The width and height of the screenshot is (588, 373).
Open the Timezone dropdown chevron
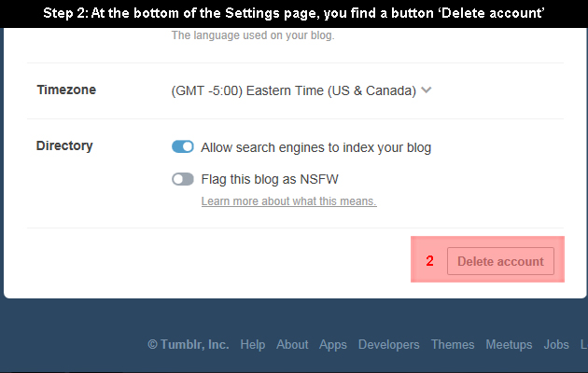(x=426, y=90)
